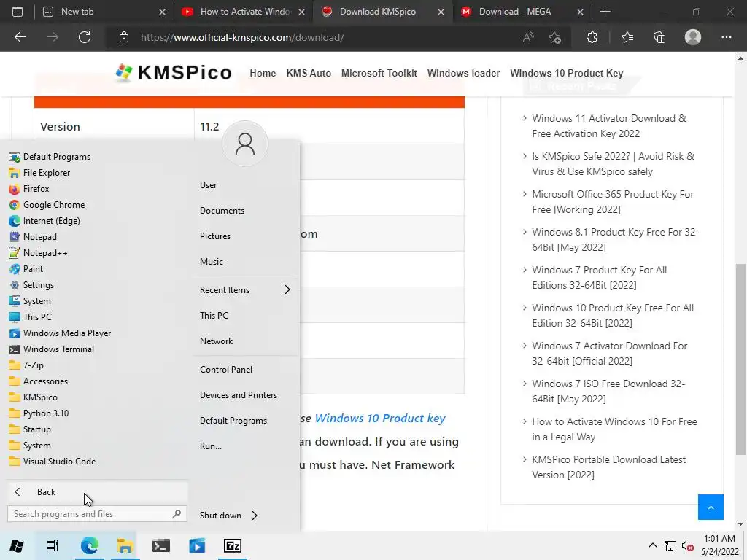Open the Run... dialog entry
The height and width of the screenshot is (560, 747).
211,446
